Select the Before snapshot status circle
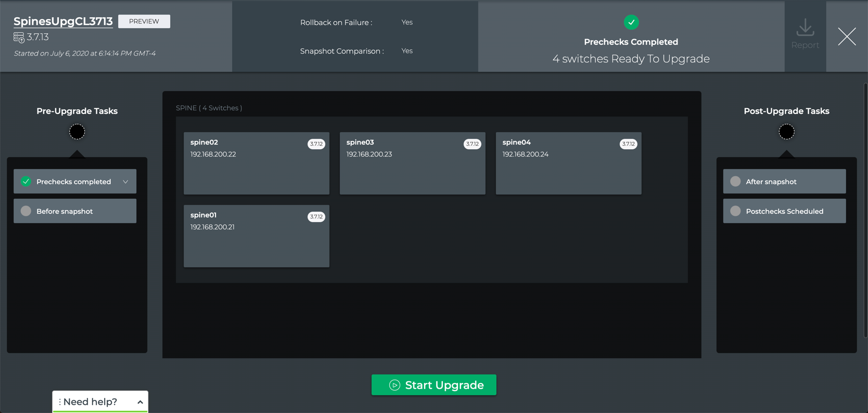 [26, 211]
